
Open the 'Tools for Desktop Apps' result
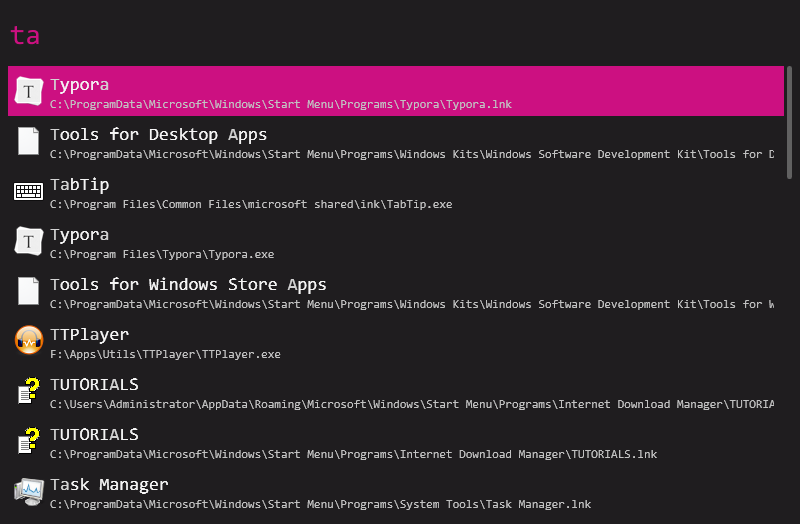click(x=396, y=141)
